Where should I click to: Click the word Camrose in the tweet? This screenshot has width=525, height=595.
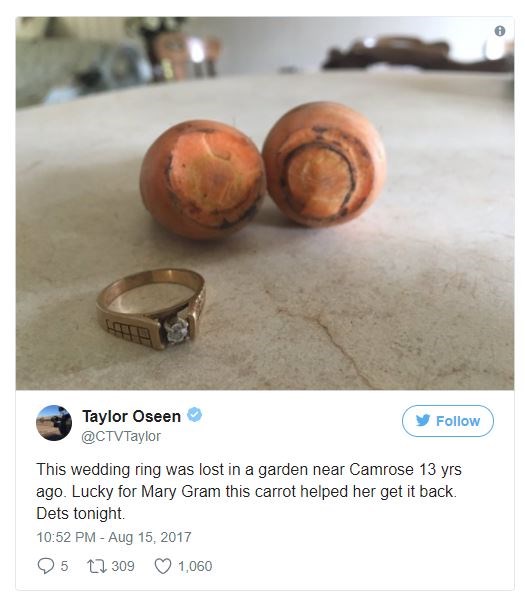click(x=381, y=469)
